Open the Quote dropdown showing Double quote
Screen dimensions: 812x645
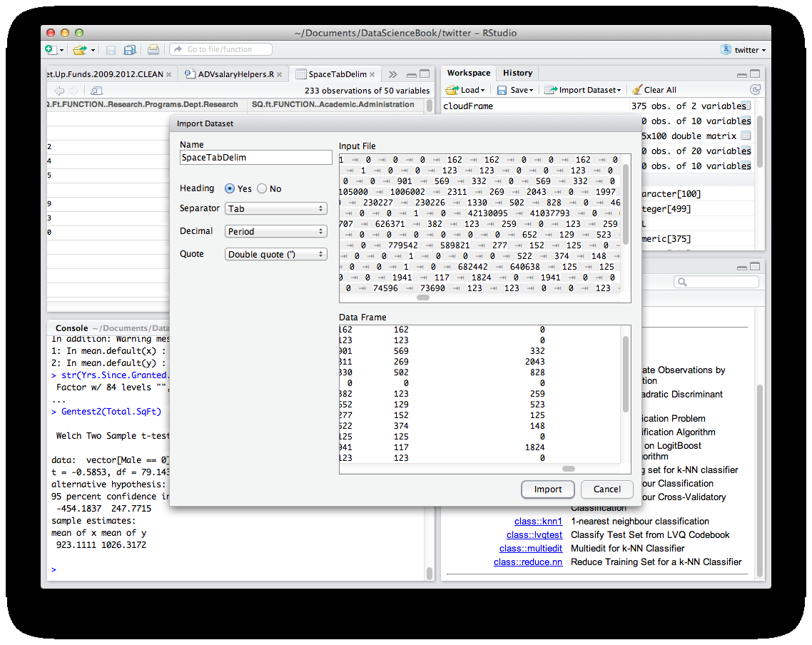276,254
